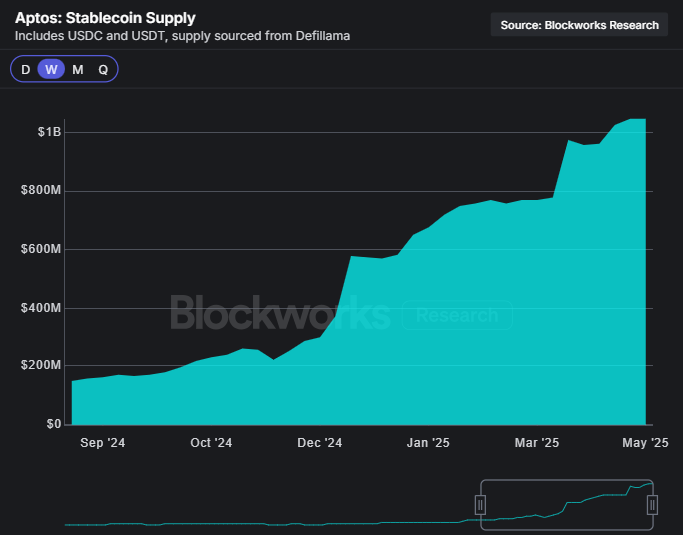Image resolution: width=683 pixels, height=535 pixels.
Task: Click the $800M y-axis label
Action: tap(41, 190)
